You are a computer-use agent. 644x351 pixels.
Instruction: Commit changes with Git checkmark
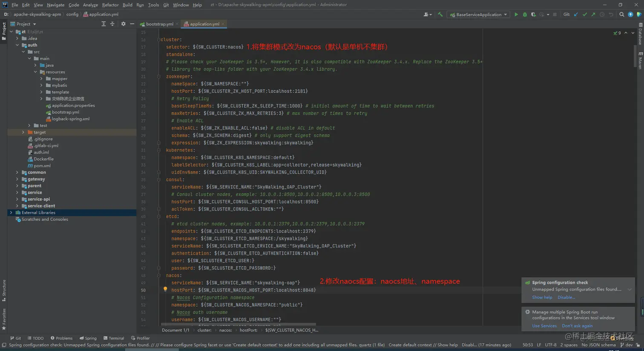tap(584, 14)
